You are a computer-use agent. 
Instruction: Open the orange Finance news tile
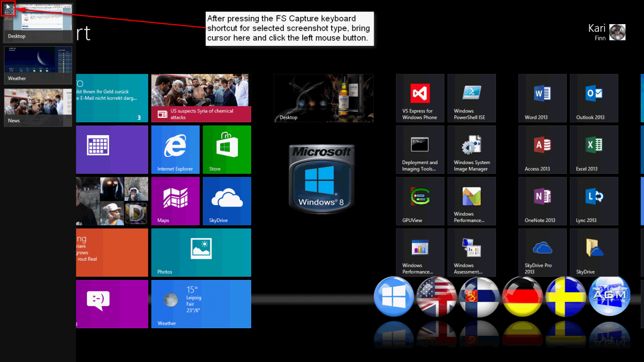click(x=112, y=252)
